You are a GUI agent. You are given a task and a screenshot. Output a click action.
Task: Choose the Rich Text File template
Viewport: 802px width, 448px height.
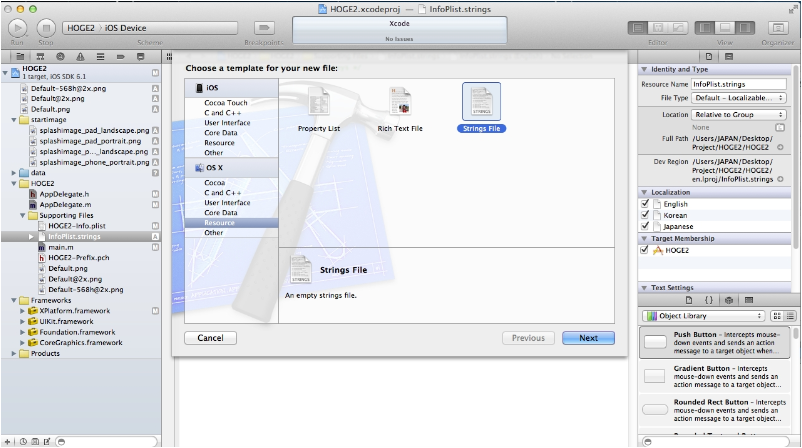pos(400,103)
